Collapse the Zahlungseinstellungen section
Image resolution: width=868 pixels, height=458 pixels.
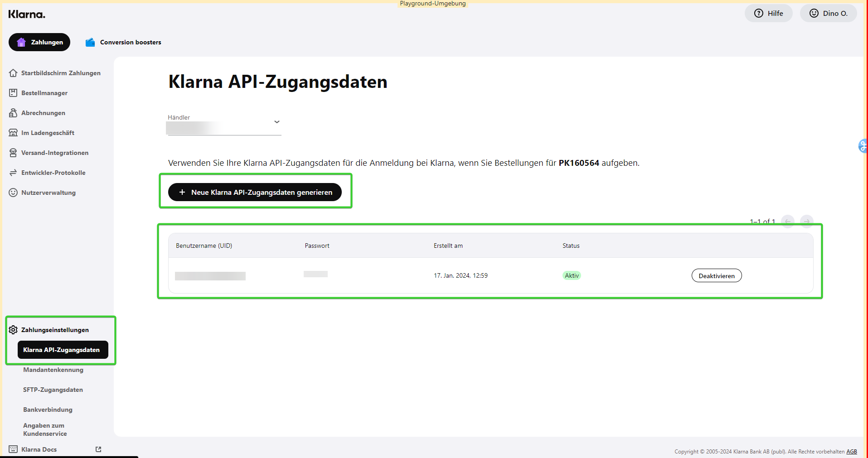(x=49, y=330)
